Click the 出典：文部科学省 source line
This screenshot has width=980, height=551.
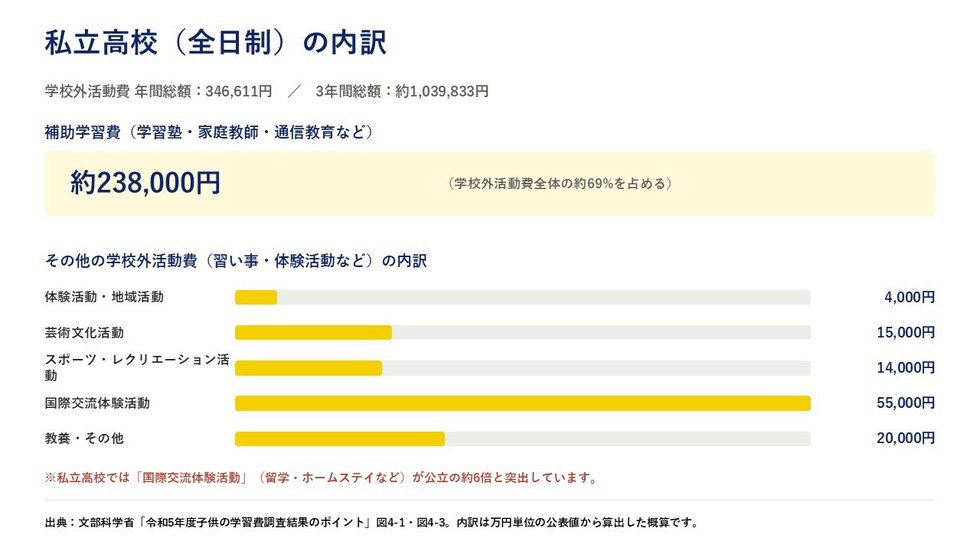pyautogui.click(x=371, y=522)
